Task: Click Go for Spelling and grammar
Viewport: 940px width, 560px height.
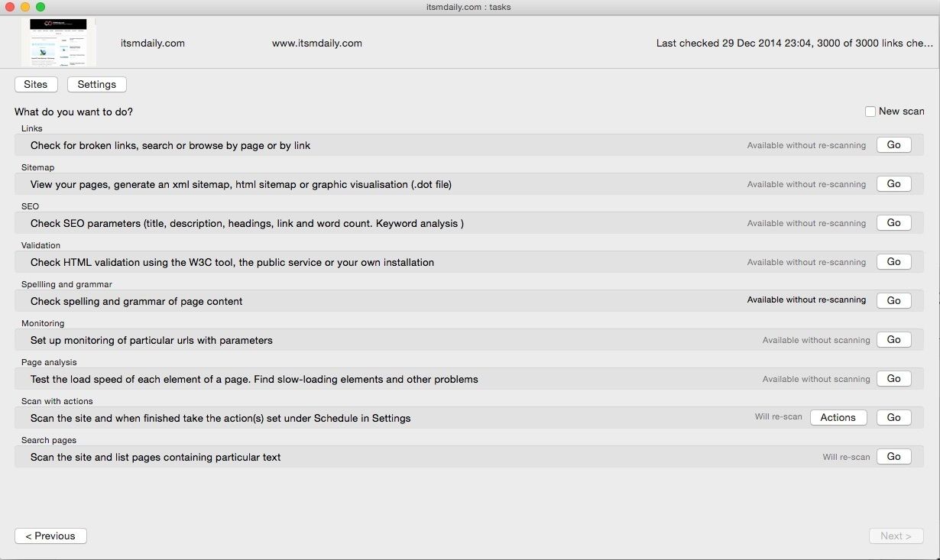Action: pyautogui.click(x=893, y=301)
